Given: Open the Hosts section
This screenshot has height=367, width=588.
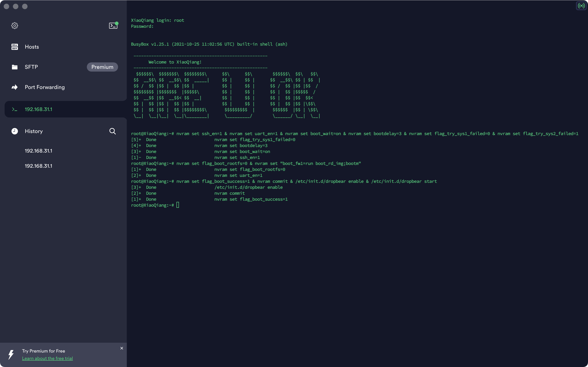Looking at the screenshot, I should tap(32, 47).
